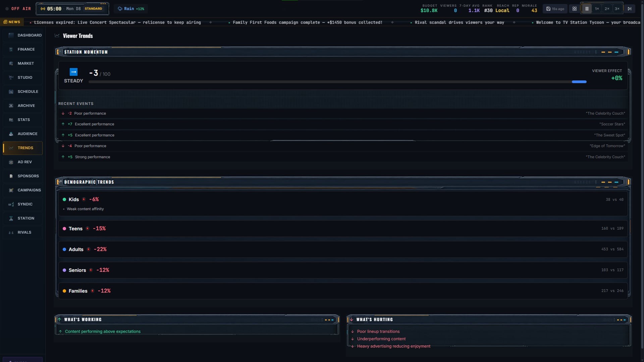The image size is (644, 362).
Task: Set game speed to 1x
Action: [x=597, y=9]
